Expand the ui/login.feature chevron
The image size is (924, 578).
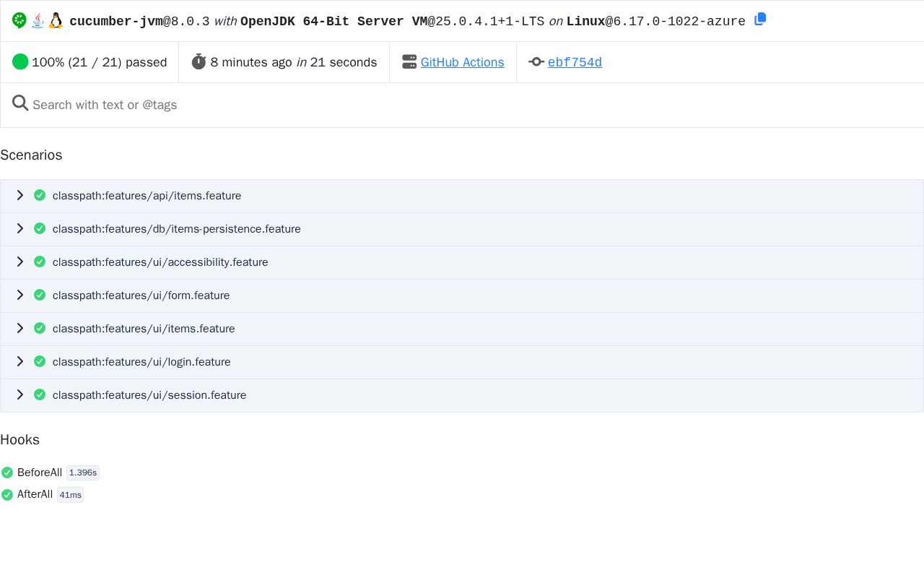point(20,361)
